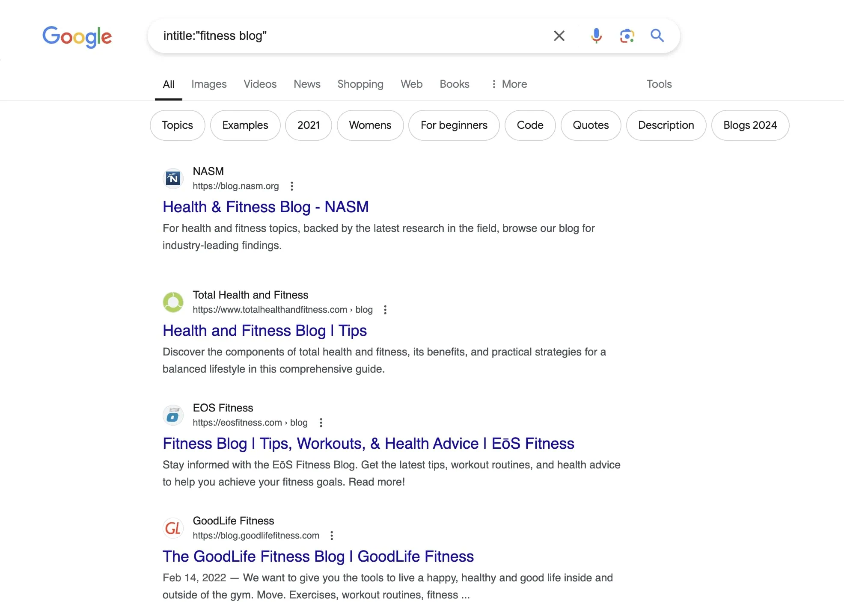
Task: Open Health & Fitness Blog - NASM link
Action: point(266,207)
